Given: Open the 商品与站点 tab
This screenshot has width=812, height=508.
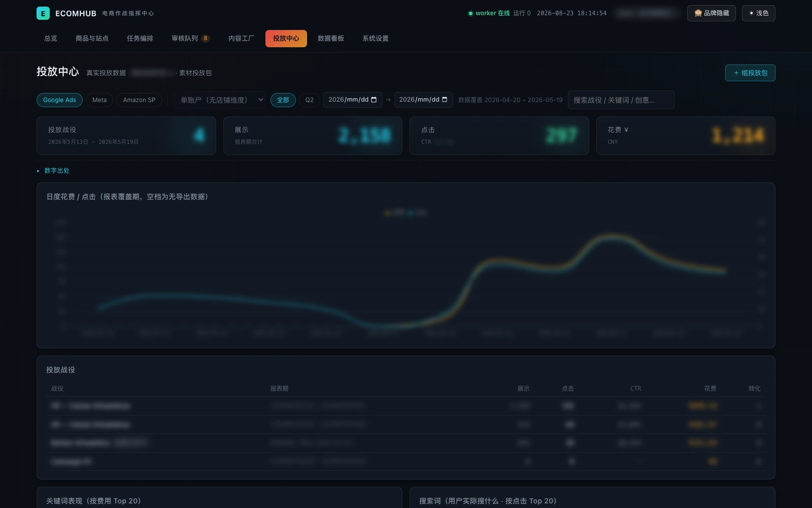Looking at the screenshot, I should [x=92, y=39].
